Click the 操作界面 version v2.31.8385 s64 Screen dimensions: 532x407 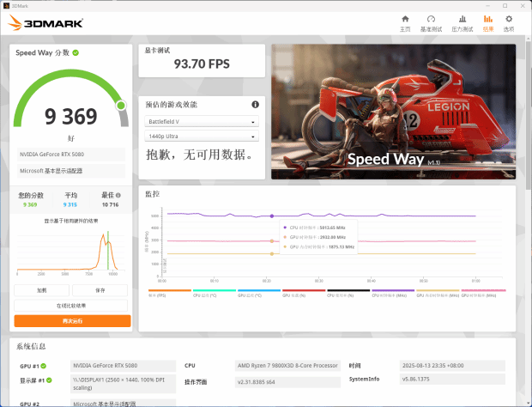pyautogui.click(x=287, y=382)
